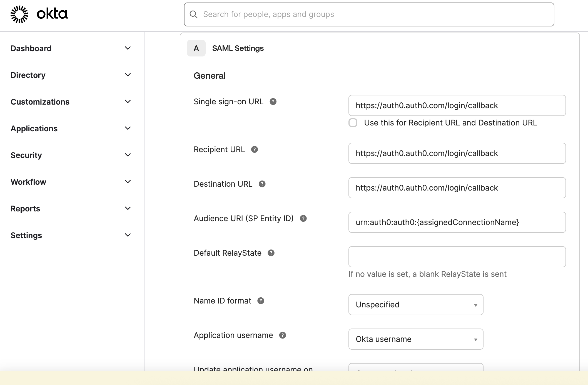Expand the Customizations menu chevron
Screen dimensions: 588x385
tap(128, 102)
